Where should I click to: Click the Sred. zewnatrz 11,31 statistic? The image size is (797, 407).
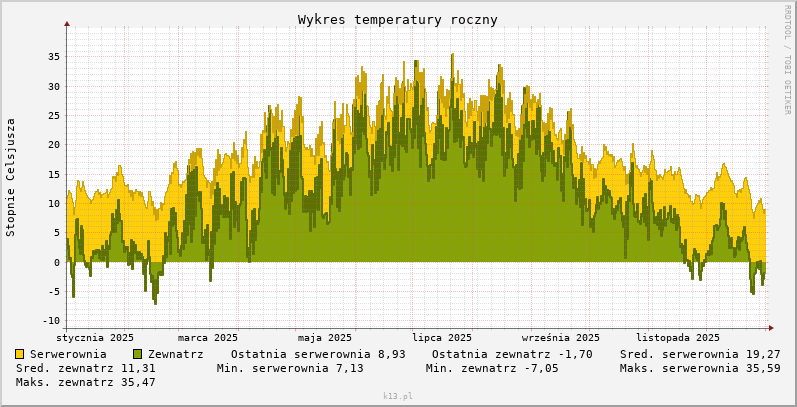click(x=85, y=368)
